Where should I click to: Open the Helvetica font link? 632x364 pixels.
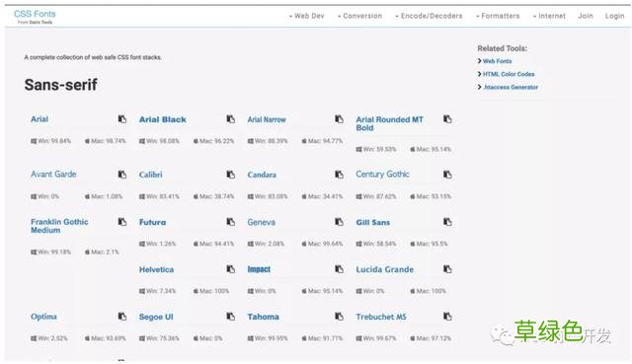coord(156,269)
